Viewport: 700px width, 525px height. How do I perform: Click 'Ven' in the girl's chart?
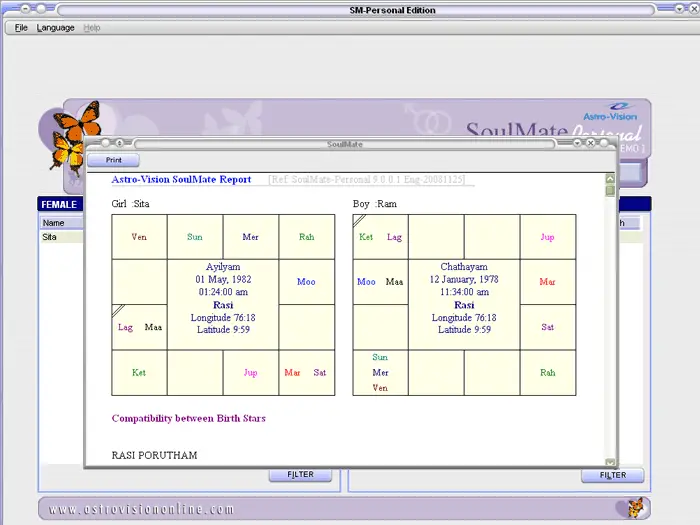(x=139, y=237)
